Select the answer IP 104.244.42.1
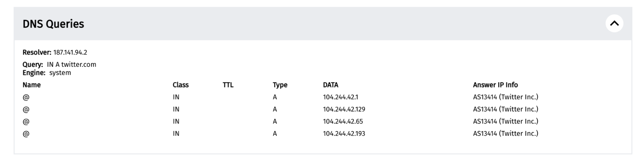The width and height of the screenshot is (644, 161). 341,97
